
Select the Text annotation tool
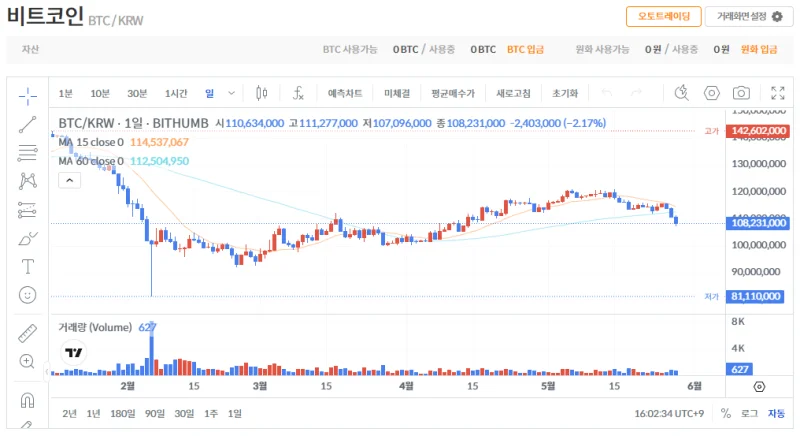click(28, 266)
